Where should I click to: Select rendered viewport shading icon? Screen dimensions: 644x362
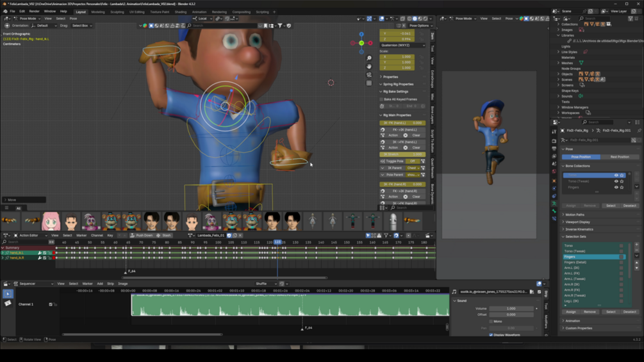tap(425, 19)
